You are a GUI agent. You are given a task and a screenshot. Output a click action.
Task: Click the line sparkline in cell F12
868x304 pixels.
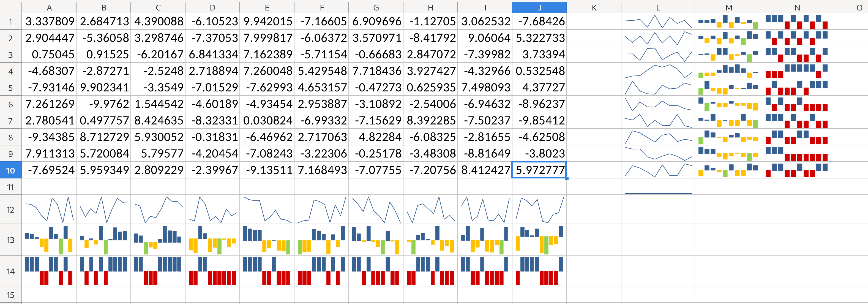321,209
